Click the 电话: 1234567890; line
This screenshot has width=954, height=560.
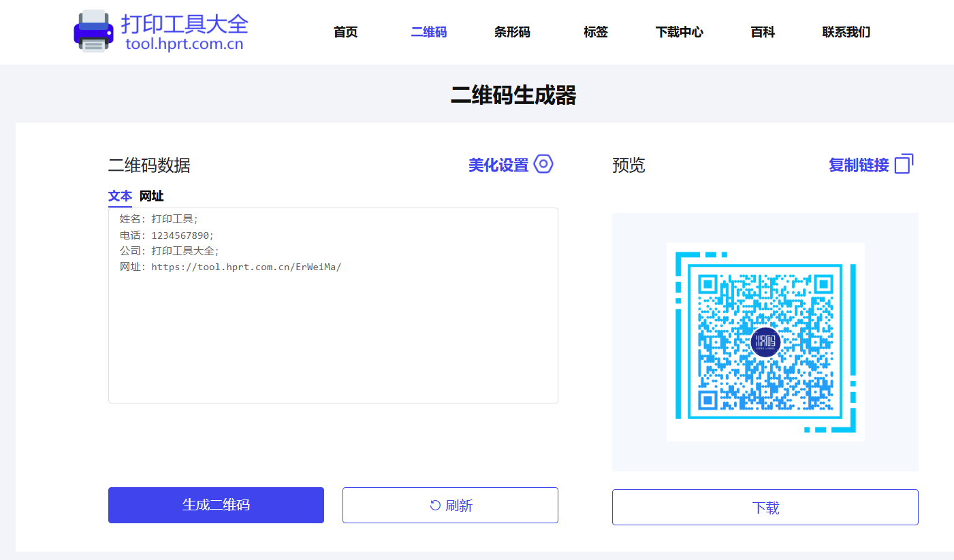point(167,235)
